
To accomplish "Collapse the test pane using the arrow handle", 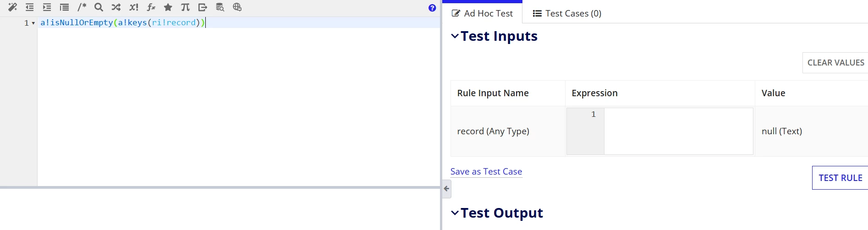I will tap(447, 189).
